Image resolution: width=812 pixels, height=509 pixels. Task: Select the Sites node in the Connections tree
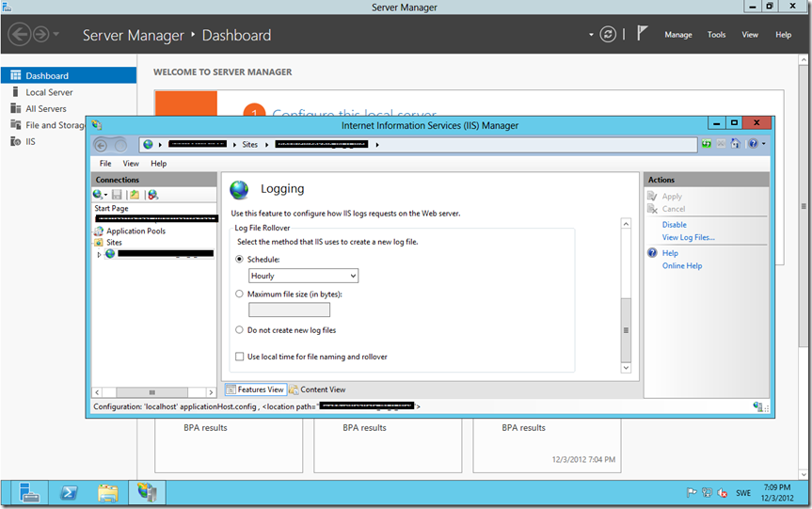(x=114, y=243)
